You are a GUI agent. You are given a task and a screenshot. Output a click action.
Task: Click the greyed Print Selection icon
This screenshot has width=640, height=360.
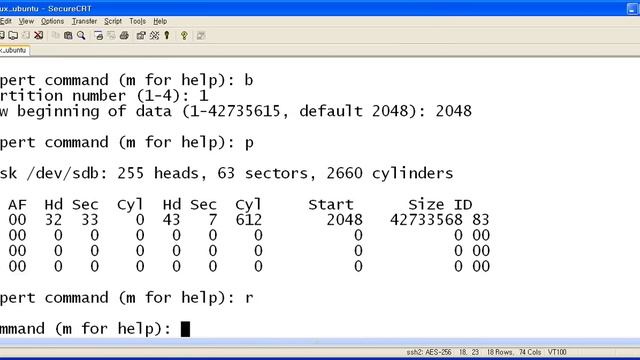111,36
